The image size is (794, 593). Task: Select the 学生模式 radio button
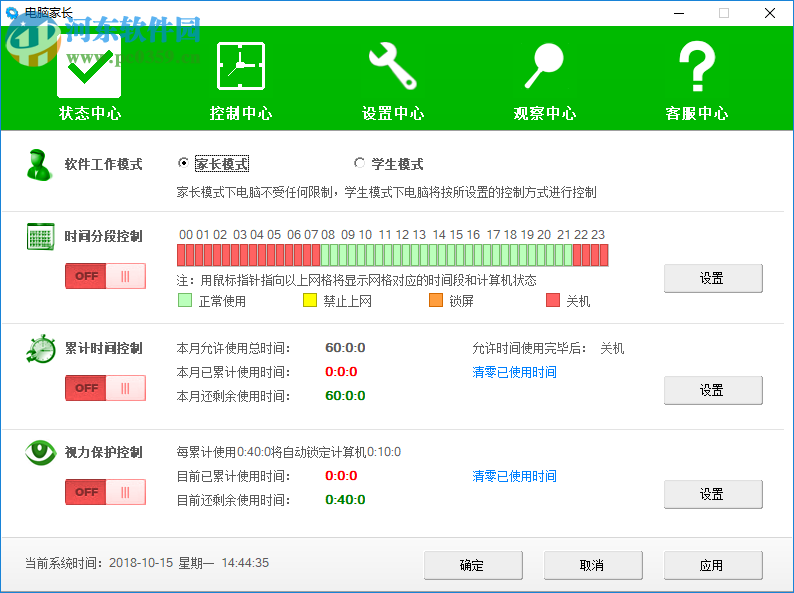click(x=359, y=163)
